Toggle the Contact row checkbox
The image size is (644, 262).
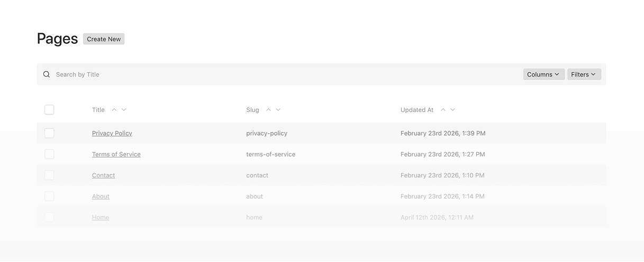(49, 175)
